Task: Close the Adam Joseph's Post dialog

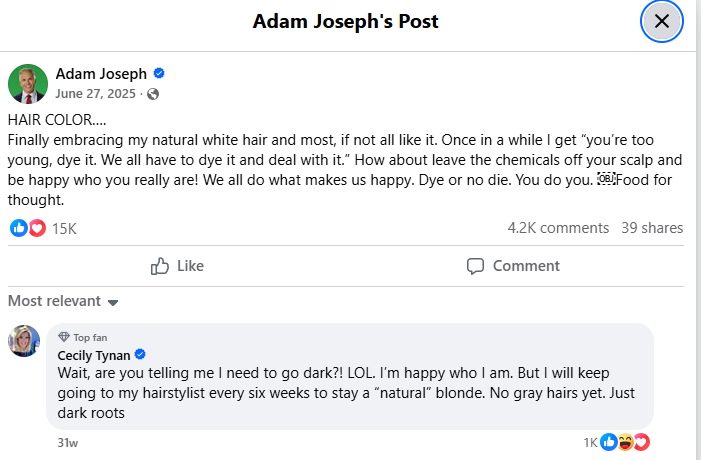Action: point(661,21)
